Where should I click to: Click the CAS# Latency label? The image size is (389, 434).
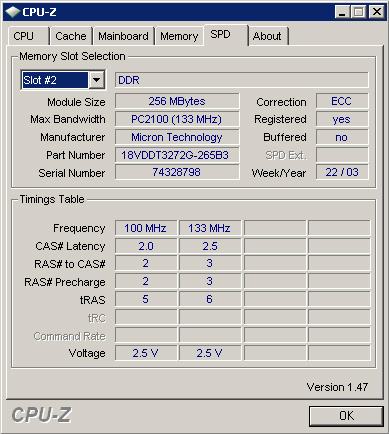[x=70, y=246]
